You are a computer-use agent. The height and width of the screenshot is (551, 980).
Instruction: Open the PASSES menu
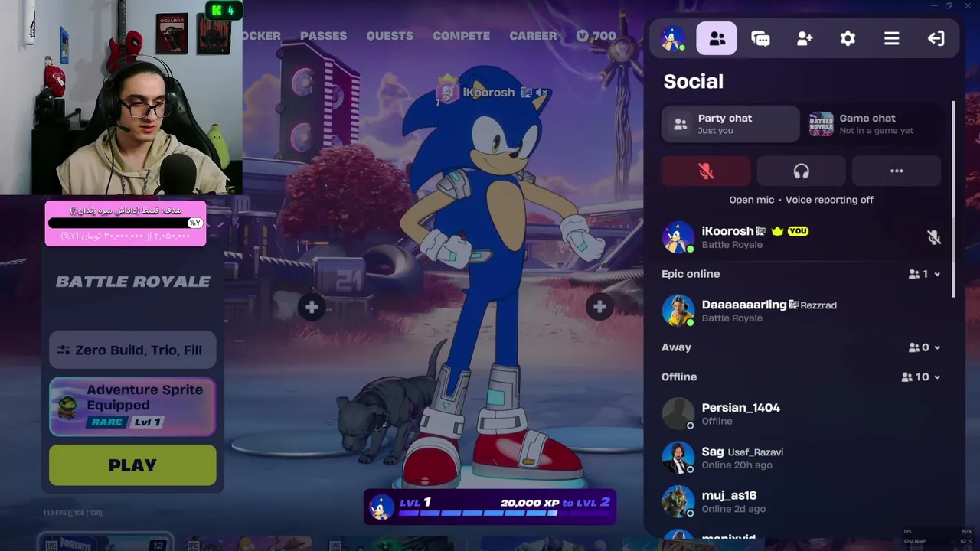pos(323,36)
